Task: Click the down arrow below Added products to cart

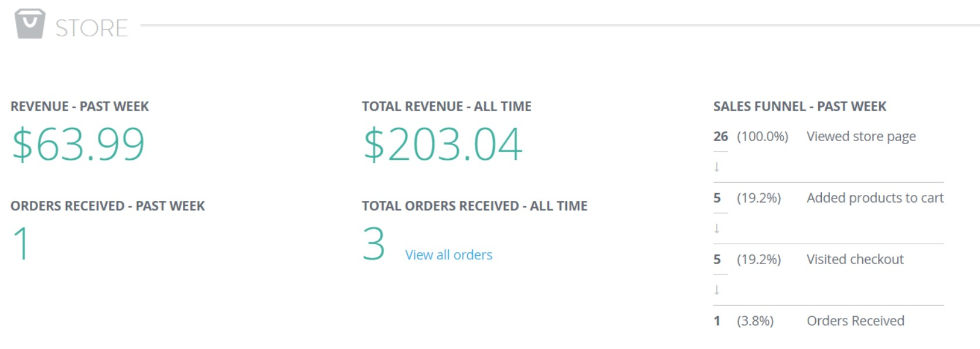Action: [x=716, y=228]
